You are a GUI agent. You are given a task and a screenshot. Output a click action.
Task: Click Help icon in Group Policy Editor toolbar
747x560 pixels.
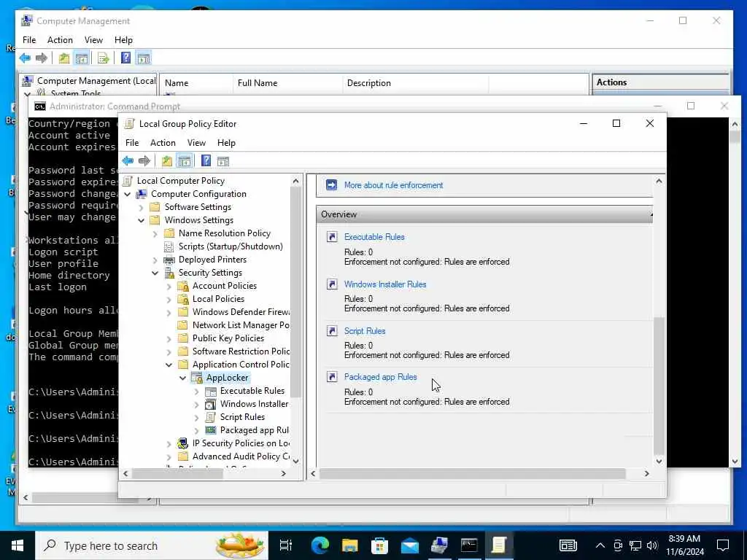(x=206, y=161)
